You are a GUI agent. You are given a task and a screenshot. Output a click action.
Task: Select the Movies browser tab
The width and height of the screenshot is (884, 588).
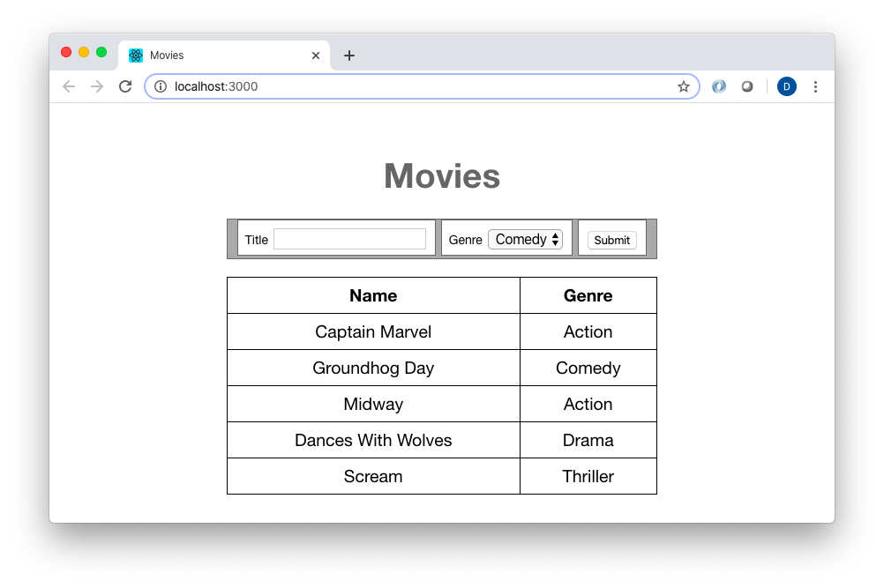[x=224, y=56]
